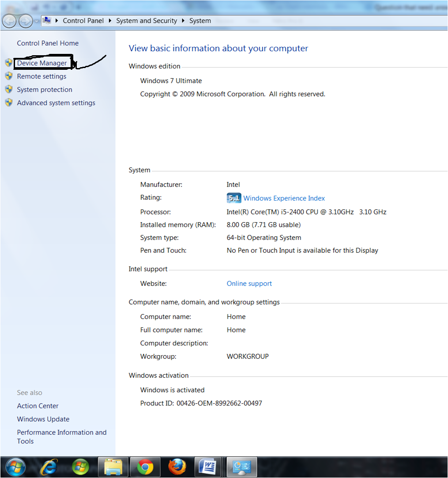Click Computer name value 'Home'
The image size is (448, 478).
[x=236, y=317]
